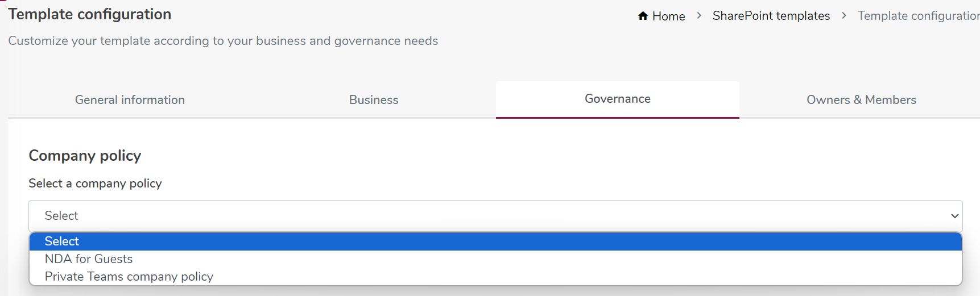This screenshot has width=980, height=296.
Task: Click the red corner mark above the page title
Action: click(2, 1)
